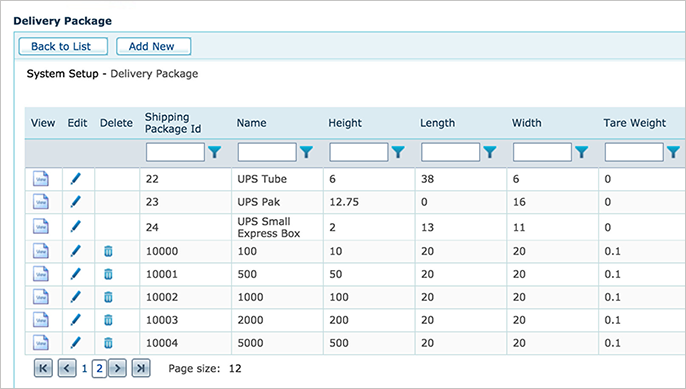Image resolution: width=686 pixels, height=389 pixels.
Task: Open view icon for UPS Tube row
Action: coord(41,179)
